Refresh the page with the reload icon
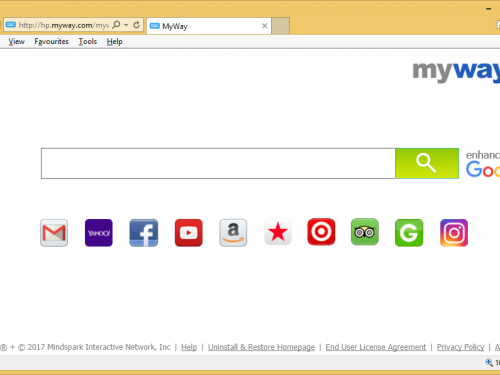 click(136, 25)
